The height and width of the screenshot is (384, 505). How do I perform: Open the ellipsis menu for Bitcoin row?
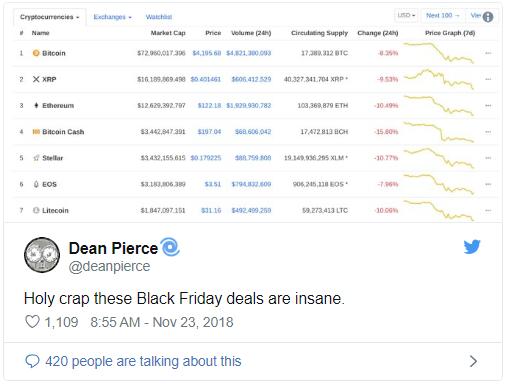[x=488, y=53]
